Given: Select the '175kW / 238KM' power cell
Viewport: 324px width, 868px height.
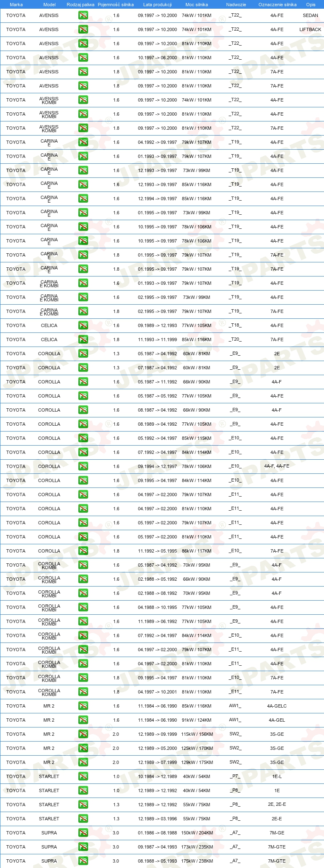Looking at the screenshot, I should 197,861.
